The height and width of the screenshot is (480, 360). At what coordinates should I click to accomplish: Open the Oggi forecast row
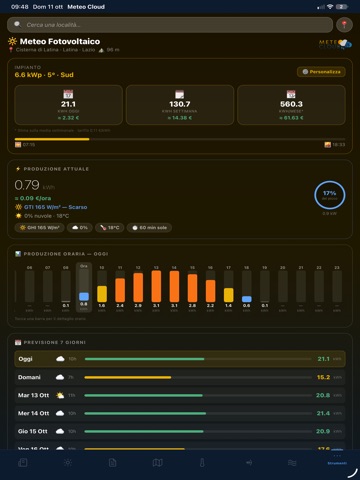pos(180,359)
